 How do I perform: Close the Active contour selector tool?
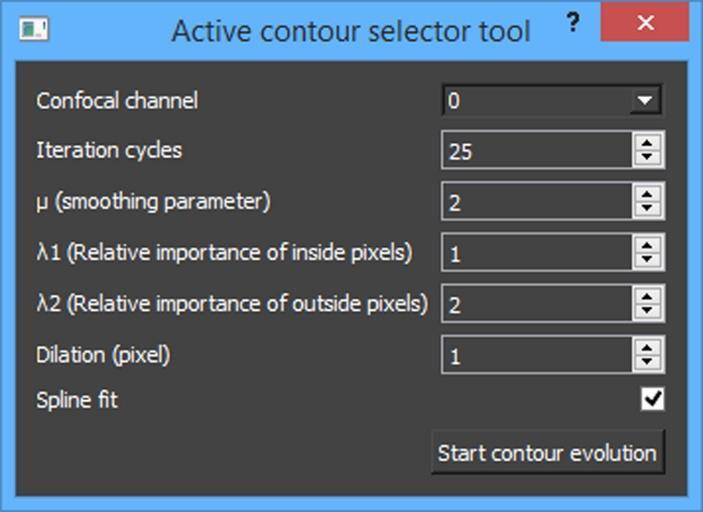(x=645, y=22)
